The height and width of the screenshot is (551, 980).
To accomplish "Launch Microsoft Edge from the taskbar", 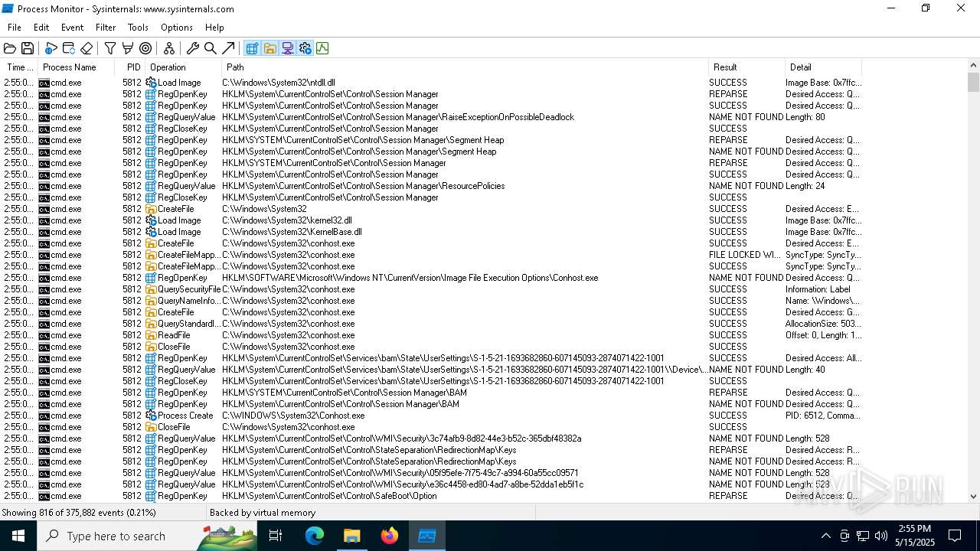I will [x=315, y=536].
